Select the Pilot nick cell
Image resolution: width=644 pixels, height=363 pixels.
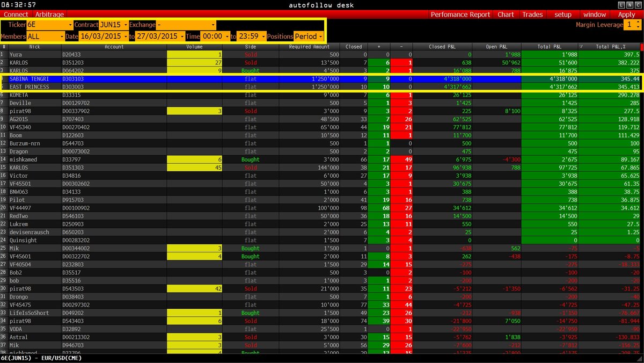[x=34, y=200]
